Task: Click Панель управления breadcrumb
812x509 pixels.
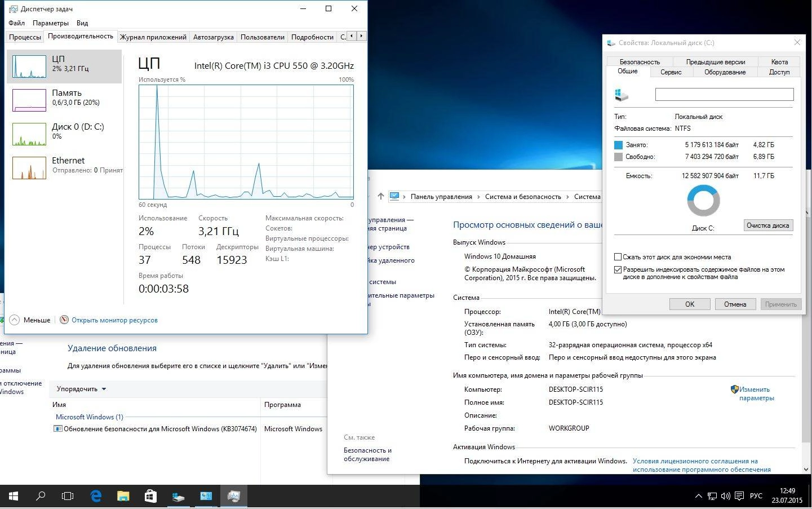Action: [441, 197]
